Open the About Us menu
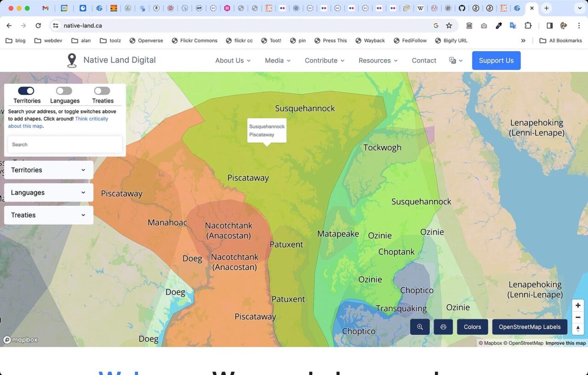This screenshot has width=588, height=375. point(233,60)
